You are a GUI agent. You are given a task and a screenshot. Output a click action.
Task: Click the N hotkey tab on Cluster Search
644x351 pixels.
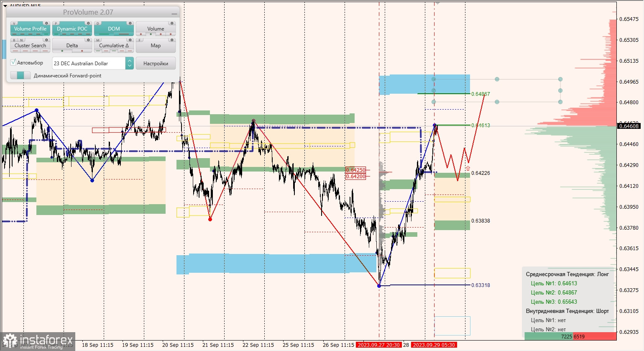pos(21,40)
